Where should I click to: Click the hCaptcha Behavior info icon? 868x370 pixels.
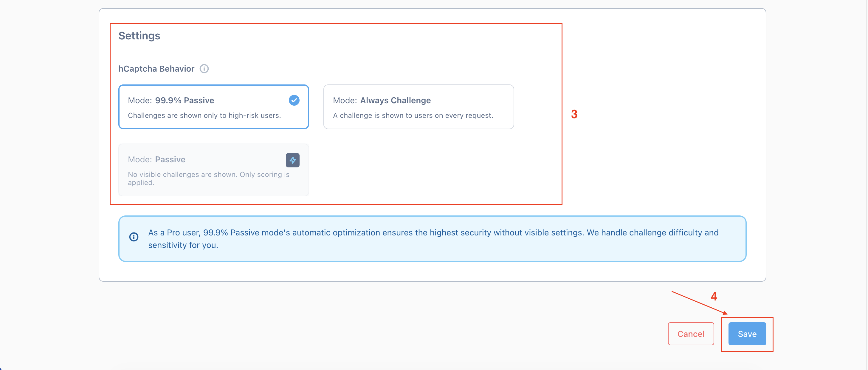click(x=204, y=69)
